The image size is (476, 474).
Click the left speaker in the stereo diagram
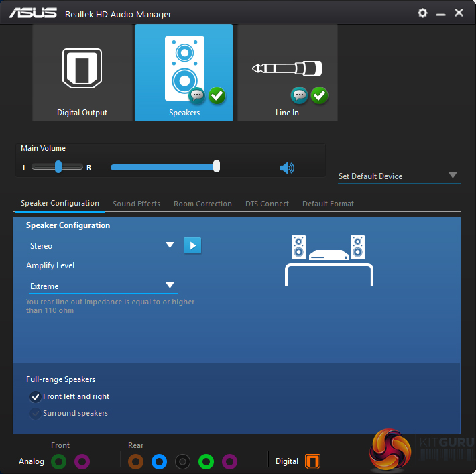coord(298,247)
